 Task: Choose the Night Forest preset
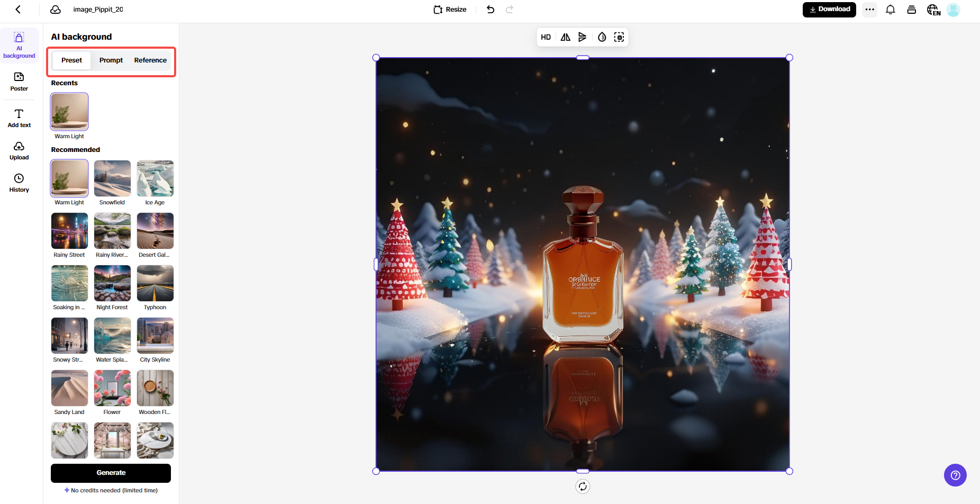click(x=112, y=283)
